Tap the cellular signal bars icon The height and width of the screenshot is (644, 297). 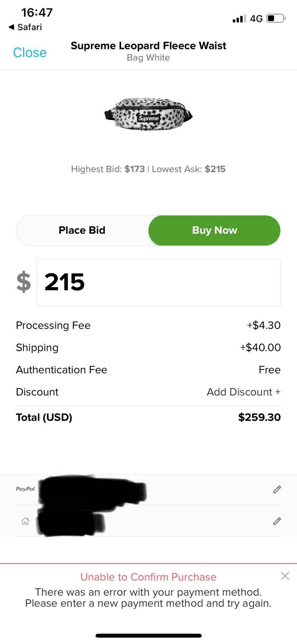click(239, 18)
